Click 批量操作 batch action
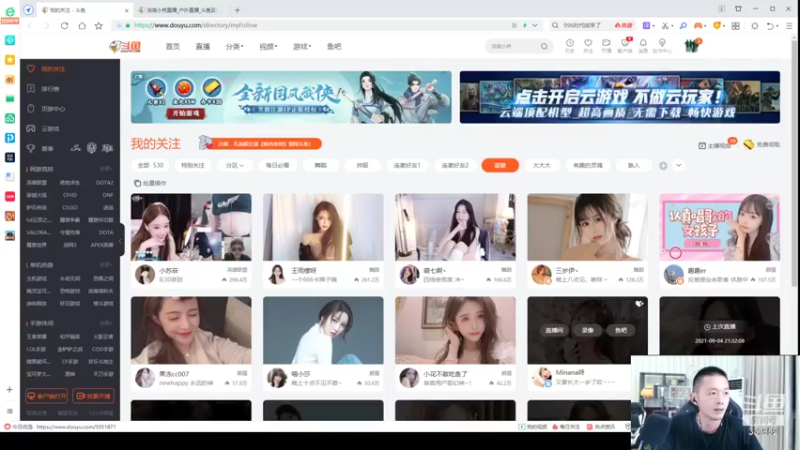This screenshot has height=450, width=800. [x=151, y=183]
